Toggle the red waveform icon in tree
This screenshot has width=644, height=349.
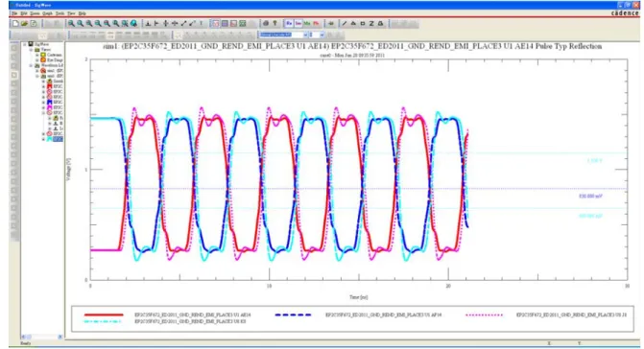tap(49, 86)
